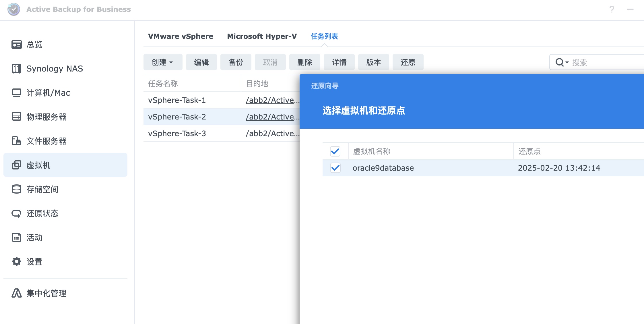Open vSphere-Task-3 destination link
Image resolution: width=644 pixels, height=324 pixels.
point(272,134)
